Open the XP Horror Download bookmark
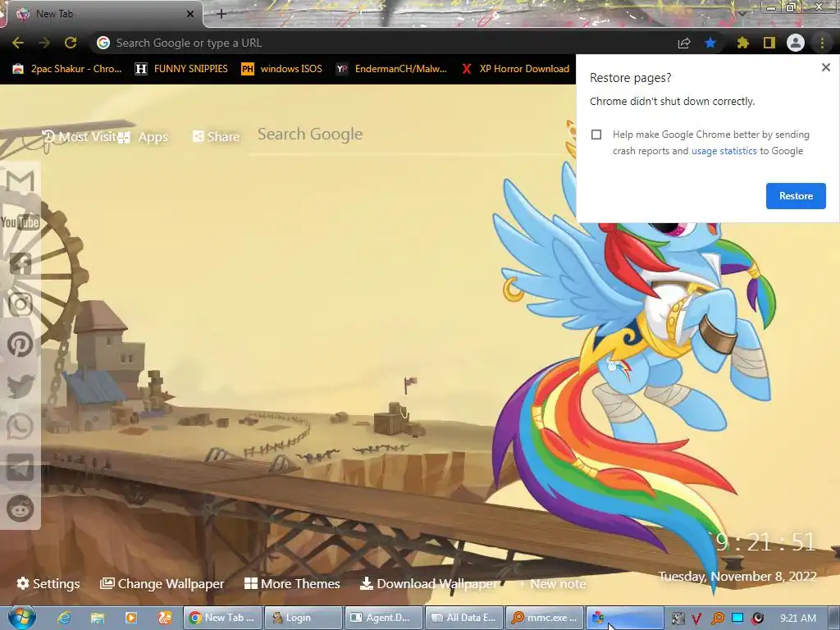This screenshot has height=630, width=840. tap(515, 69)
